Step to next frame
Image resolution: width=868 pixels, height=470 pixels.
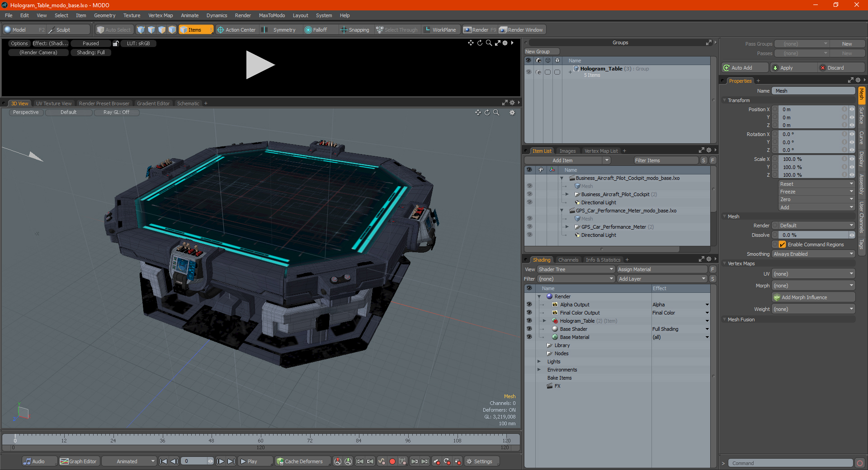[x=220, y=461]
